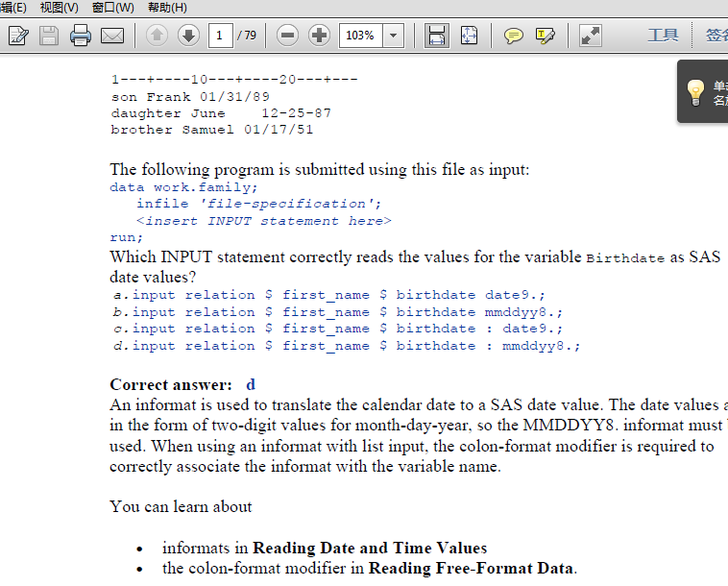Click the total page count '/ 79'

click(x=247, y=36)
